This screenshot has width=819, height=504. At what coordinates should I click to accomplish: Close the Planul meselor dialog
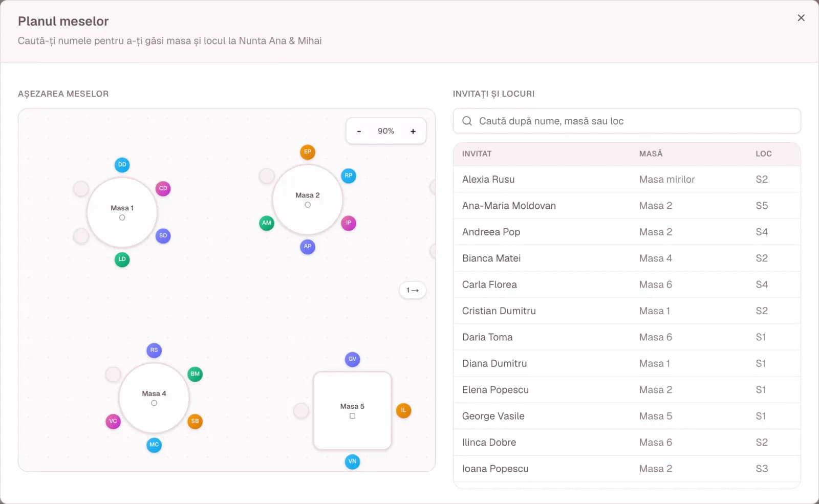[801, 18]
